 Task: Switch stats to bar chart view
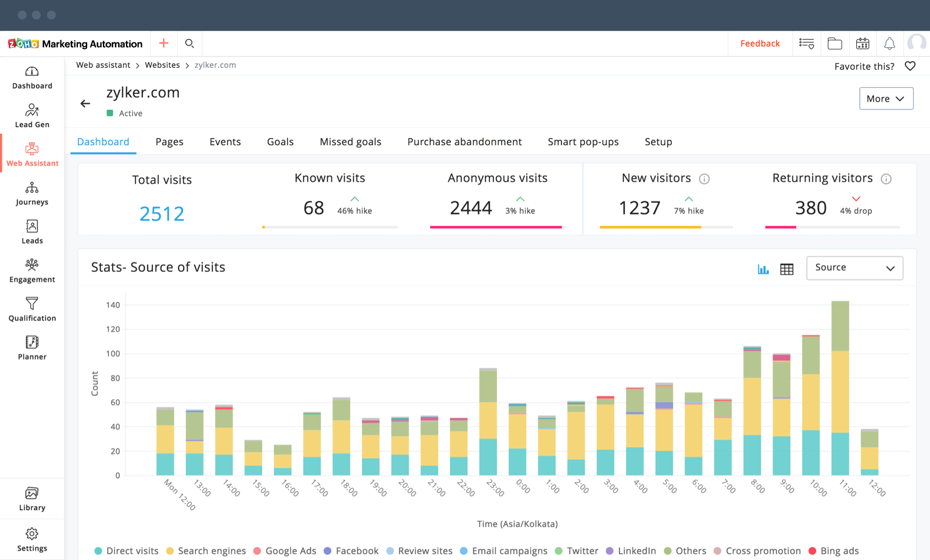763,268
